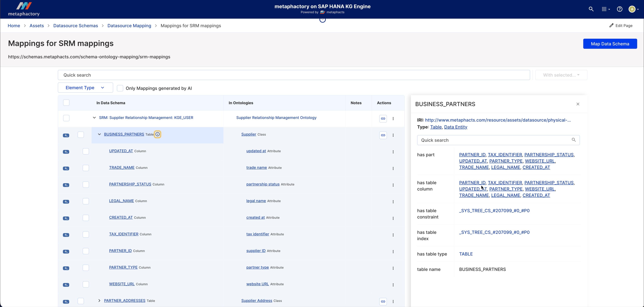Go to Assets breadcrumb
The image size is (644, 307).
pyautogui.click(x=36, y=26)
